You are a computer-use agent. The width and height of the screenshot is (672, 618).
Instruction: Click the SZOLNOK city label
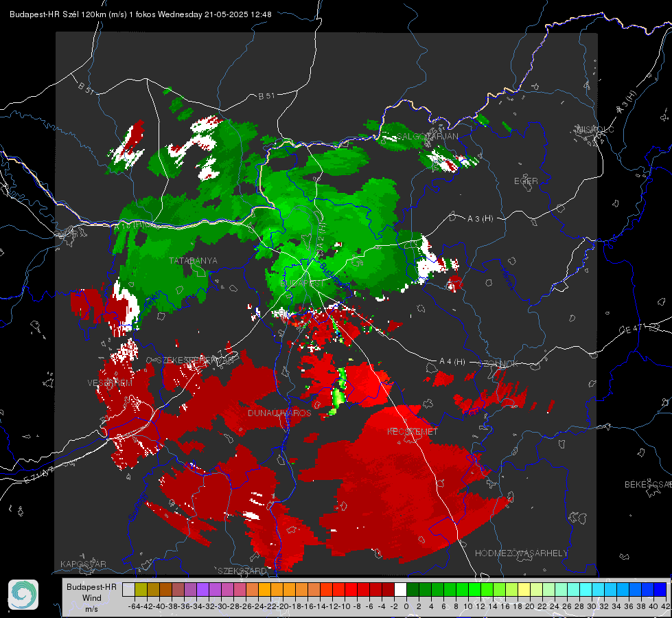point(498,364)
